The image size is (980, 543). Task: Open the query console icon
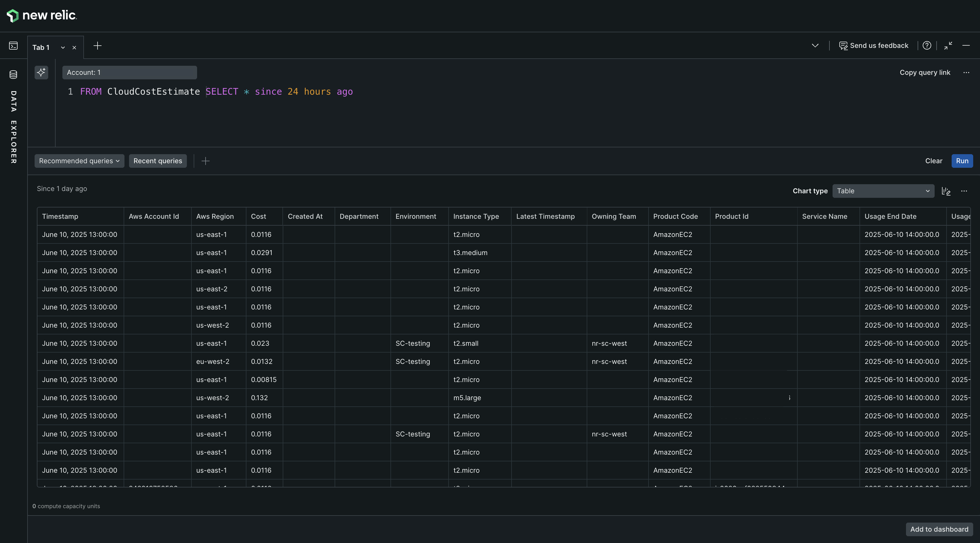13,46
